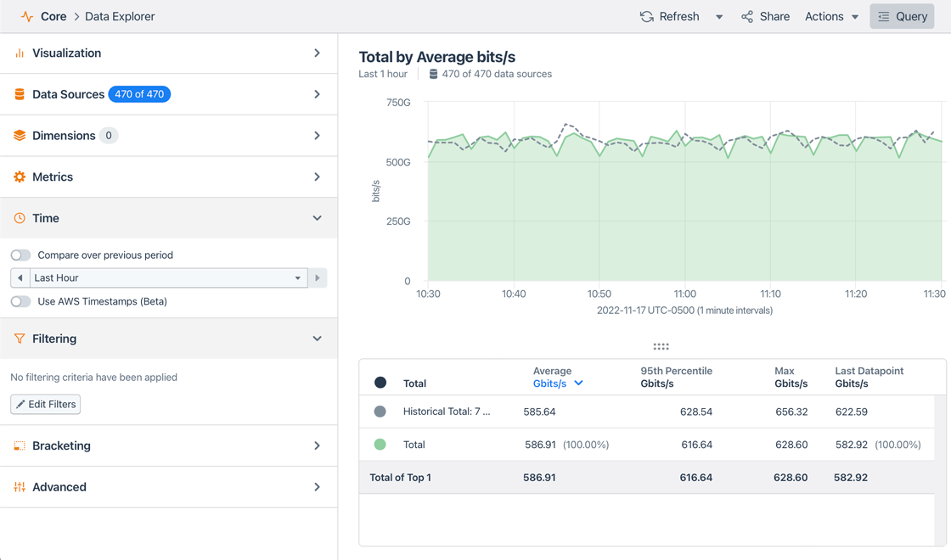The width and height of the screenshot is (951, 560).
Task: Click the Share icon
Action: pos(746,15)
